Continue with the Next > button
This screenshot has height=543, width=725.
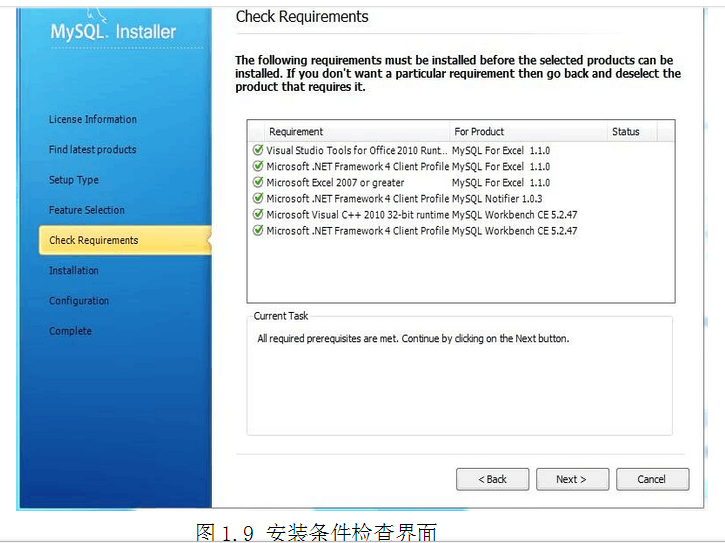coord(572,479)
